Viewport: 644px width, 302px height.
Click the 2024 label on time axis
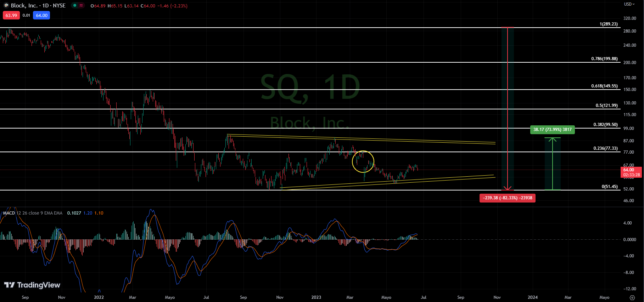pyautogui.click(x=532, y=297)
